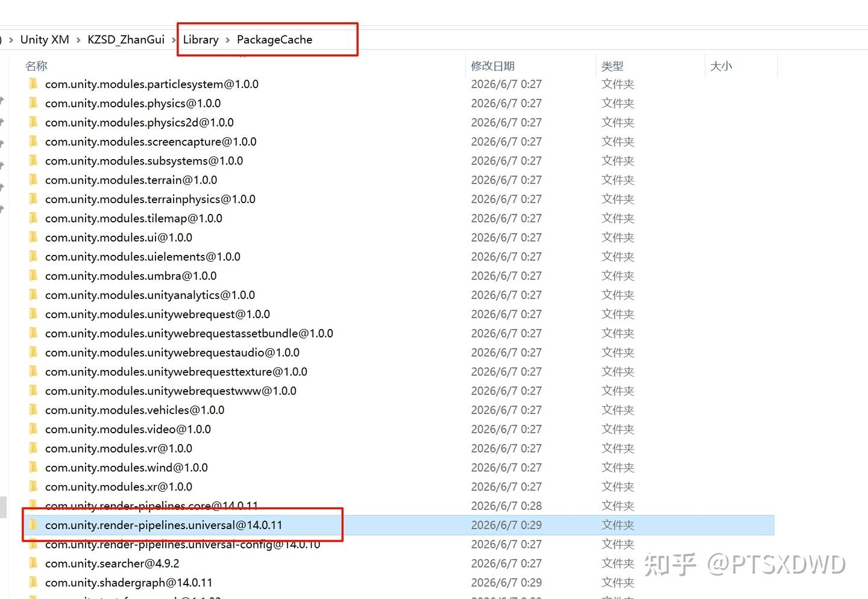Select the com.unity.modules.particlesystem@1.0.0 folder name

[152, 84]
